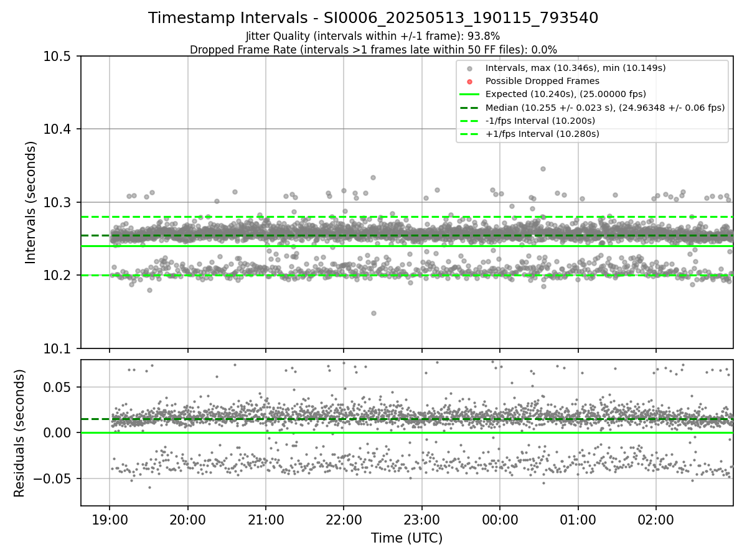Click the 'Residuals (seconds)' y-axis label
The image size is (747, 560).
coord(20,433)
